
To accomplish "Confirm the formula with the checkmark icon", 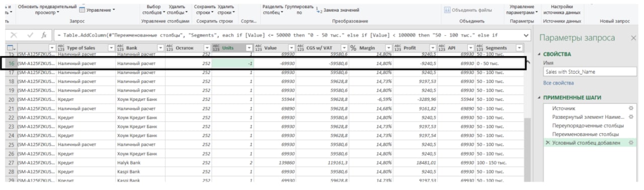I will tap(30, 35).
